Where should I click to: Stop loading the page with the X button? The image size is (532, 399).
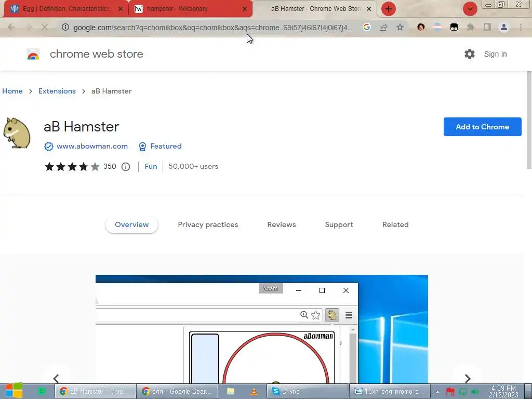click(45, 27)
